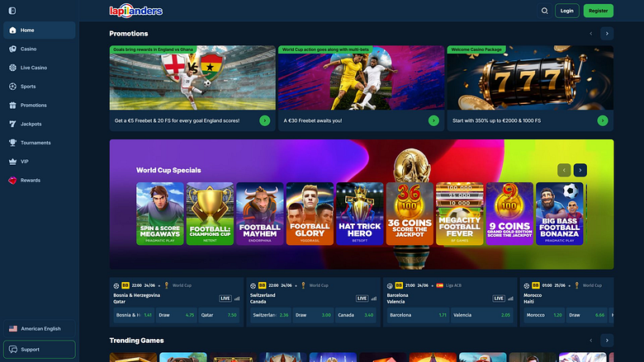Click stats bars icon on Bosnia & Herzegovina match

click(237, 299)
